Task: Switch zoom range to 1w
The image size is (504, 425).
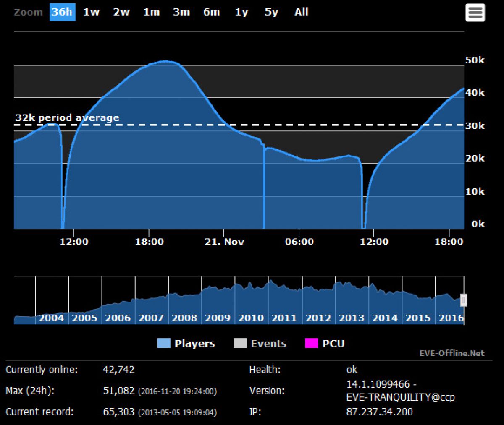Action: [91, 12]
